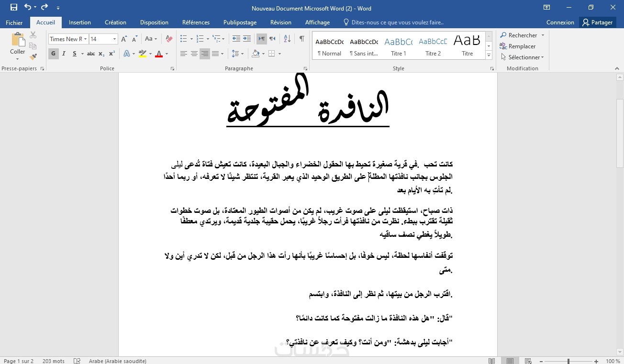The width and height of the screenshot is (624, 364).
Task: Paste using the Coller clipboard icon
Action: [18, 40]
